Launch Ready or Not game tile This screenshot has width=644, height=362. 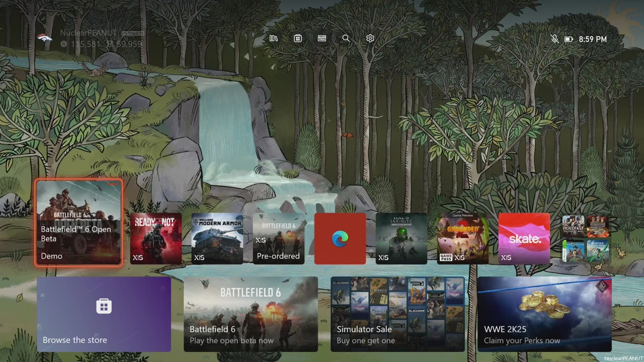point(156,238)
